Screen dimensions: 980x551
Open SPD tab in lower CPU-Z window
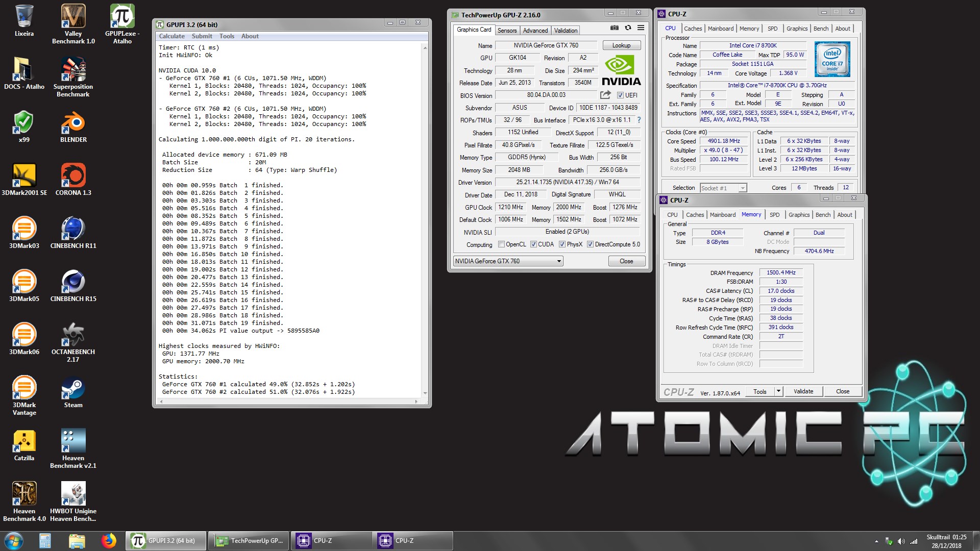(x=774, y=215)
